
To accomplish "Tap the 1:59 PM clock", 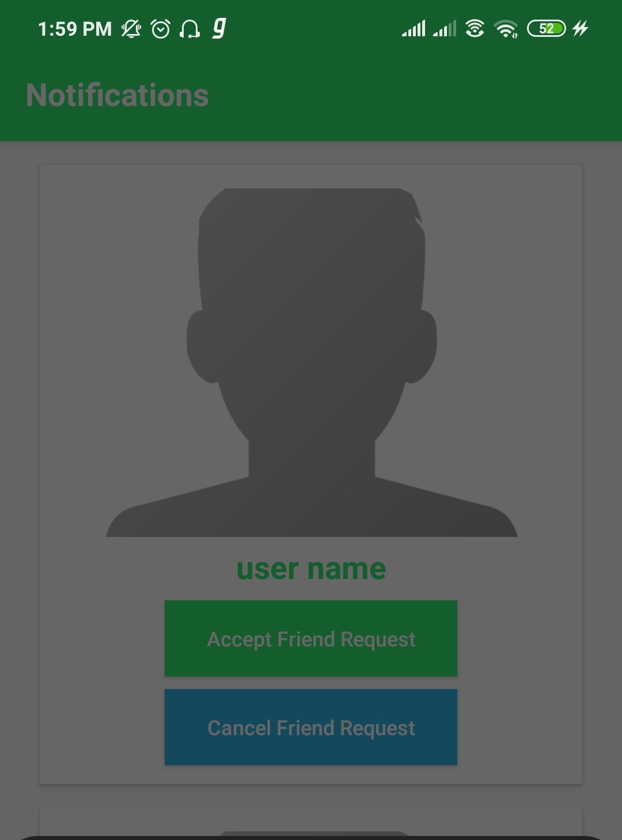I will click(75, 29).
